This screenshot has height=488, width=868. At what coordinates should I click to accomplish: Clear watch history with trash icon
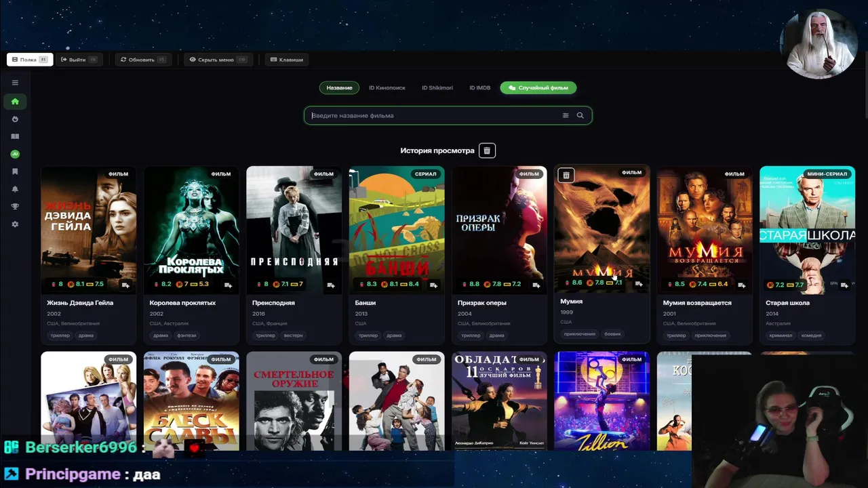click(487, 150)
